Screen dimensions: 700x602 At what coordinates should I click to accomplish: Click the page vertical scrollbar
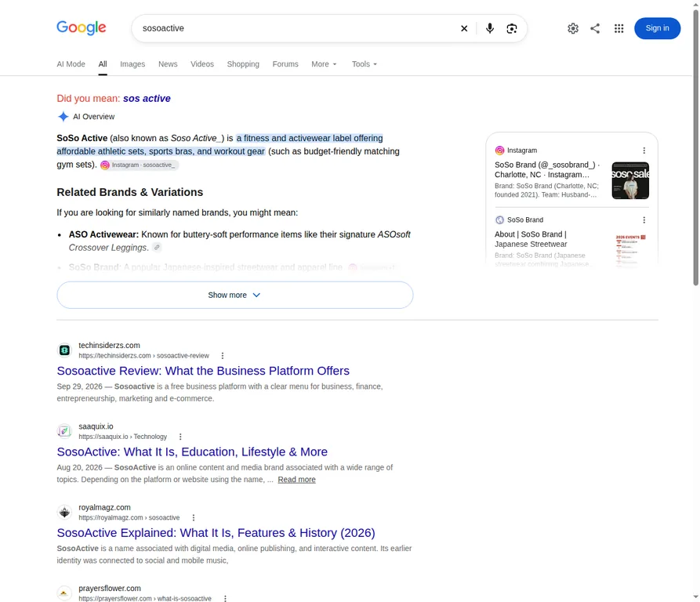click(x=695, y=147)
